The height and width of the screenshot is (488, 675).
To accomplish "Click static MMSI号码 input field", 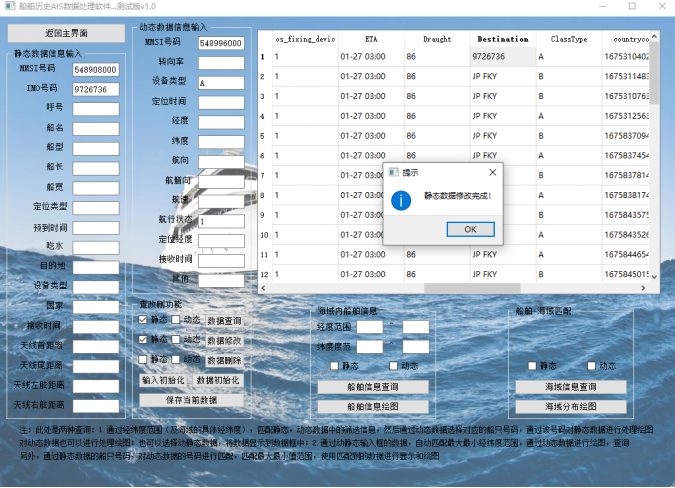I will point(96,70).
